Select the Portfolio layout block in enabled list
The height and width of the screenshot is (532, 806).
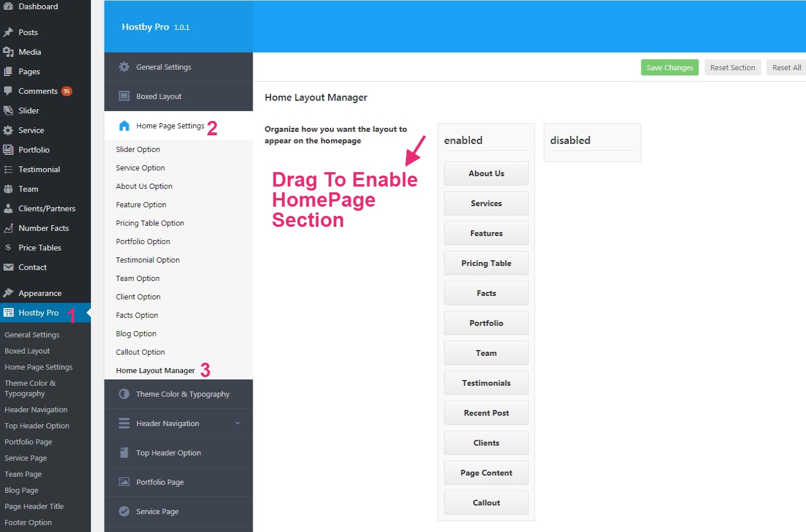486,323
